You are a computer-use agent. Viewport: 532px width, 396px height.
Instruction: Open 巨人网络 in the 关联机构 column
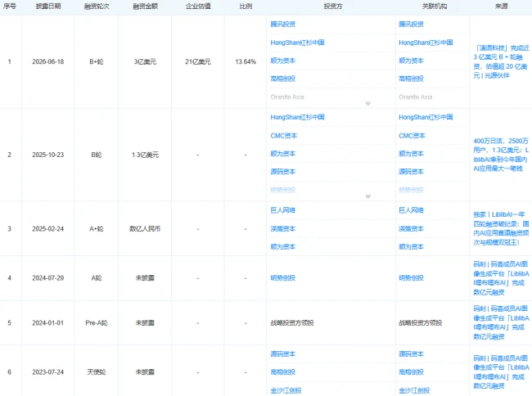pyautogui.click(x=411, y=210)
